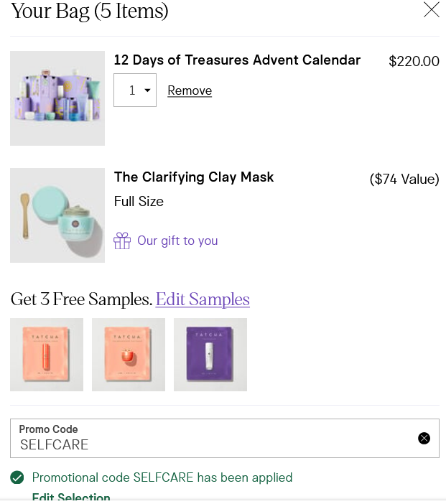The height and width of the screenshot is (504, 446).
Task: Click the green promo applied checkmark
Action: pos(17,477)
